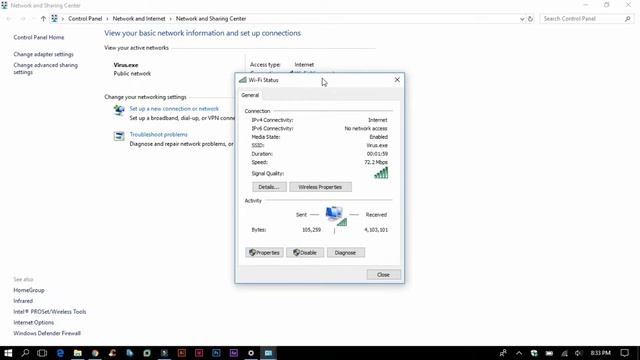The height and width of the screenshot is (360, 640).
Task: Close Wi-Fi Status dialog with X
Action: pos(397,80)
